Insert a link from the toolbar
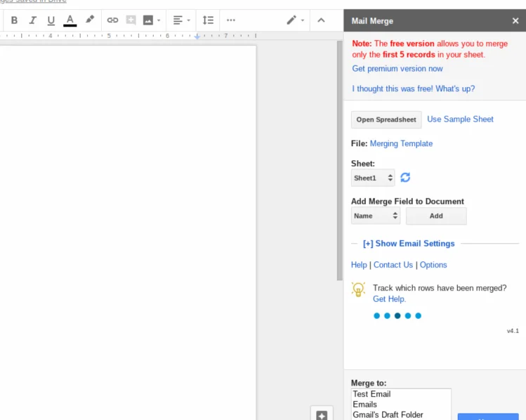The image size is (526, 420). pyautogui.click(x=112, y=20)
